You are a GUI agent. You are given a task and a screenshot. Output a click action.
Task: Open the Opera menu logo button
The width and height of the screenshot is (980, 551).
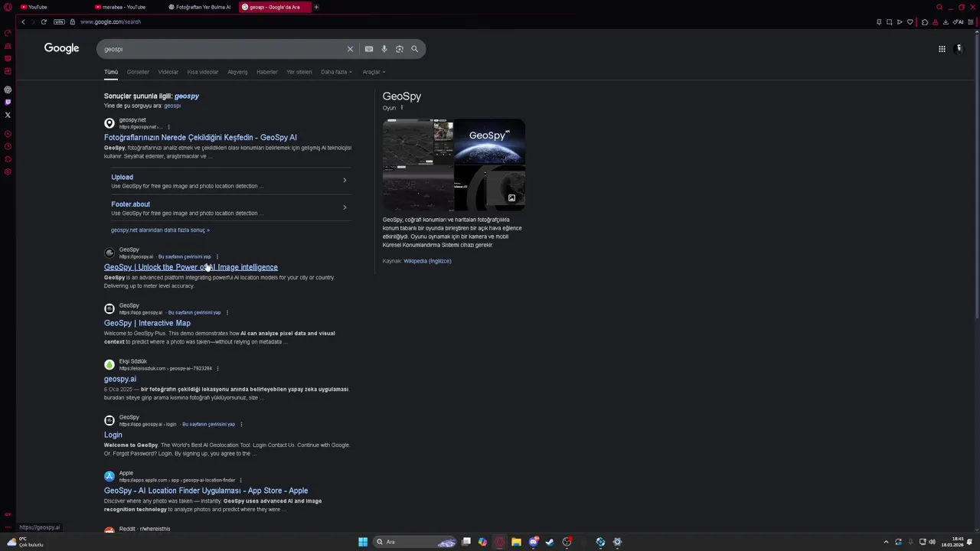(x=8, y=8)
